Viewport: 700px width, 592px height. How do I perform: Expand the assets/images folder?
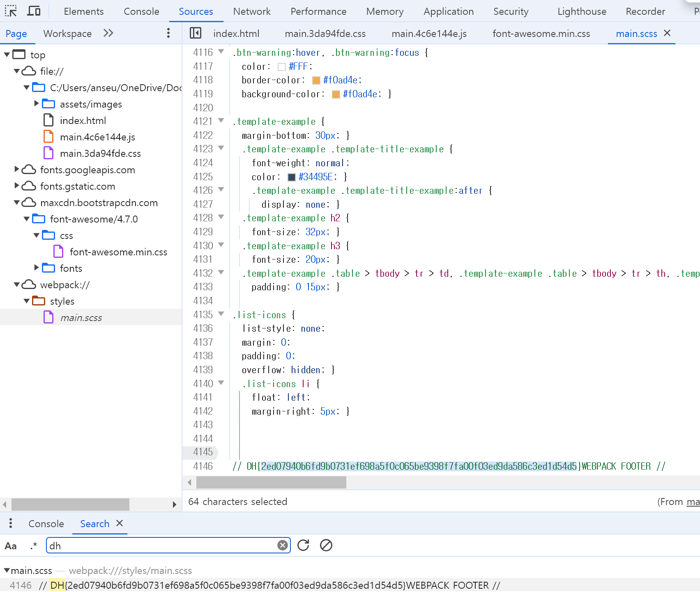pos(37,104)
